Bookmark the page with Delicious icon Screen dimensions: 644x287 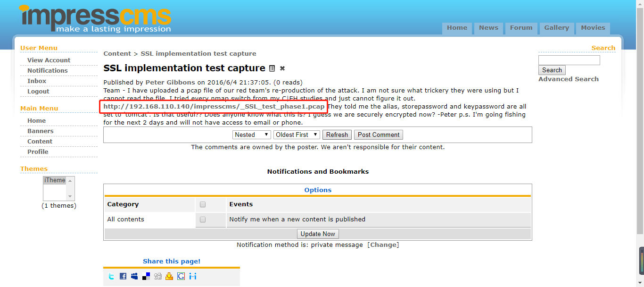146,277
